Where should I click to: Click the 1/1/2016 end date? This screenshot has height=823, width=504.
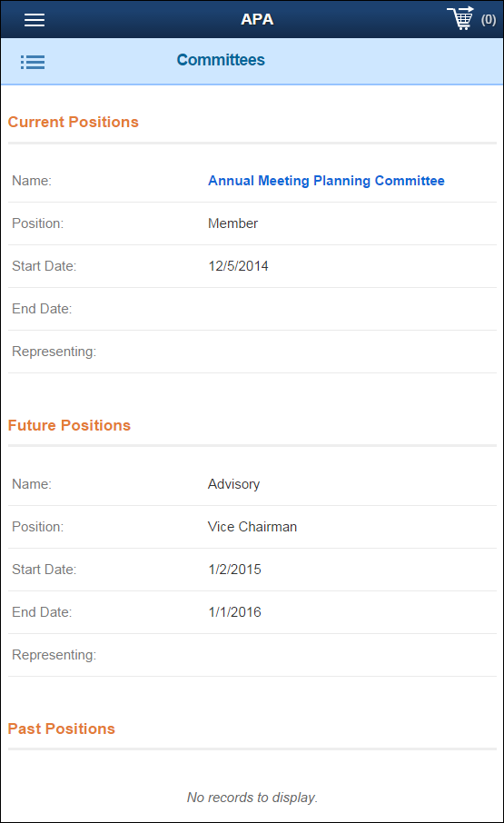pyautogui.click(x=235, y=612)
